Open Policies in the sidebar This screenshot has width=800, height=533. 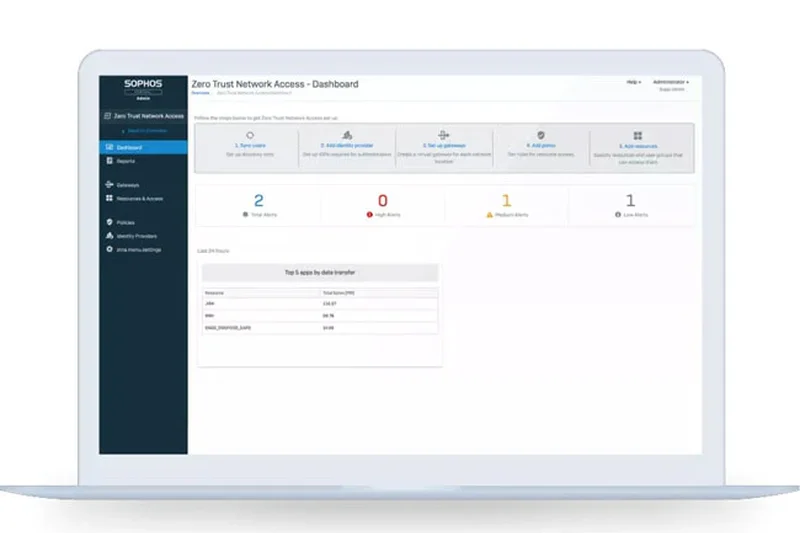(x=127, y=222)
